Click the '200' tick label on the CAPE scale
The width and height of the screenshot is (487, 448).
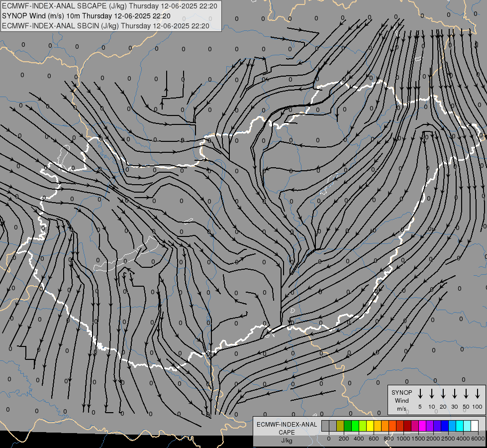(x=344, y=439)
